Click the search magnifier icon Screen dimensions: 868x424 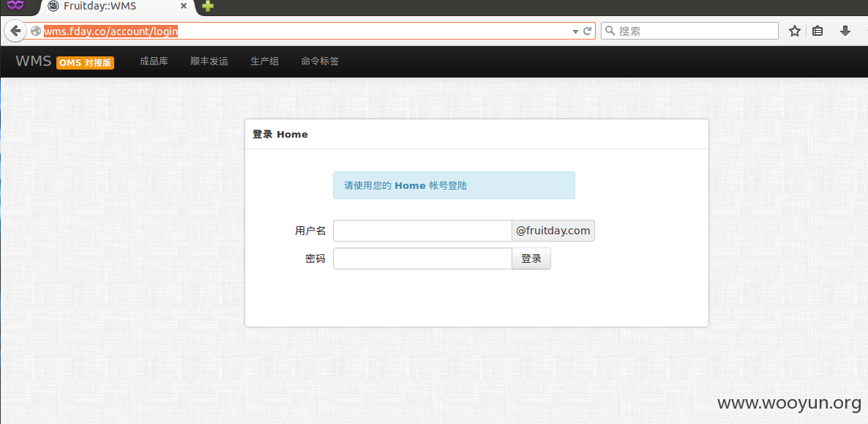[610, 31]
